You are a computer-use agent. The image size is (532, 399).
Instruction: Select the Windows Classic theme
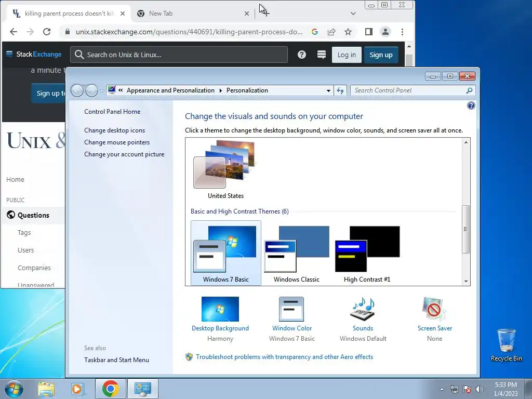click(x=297, y=254)
